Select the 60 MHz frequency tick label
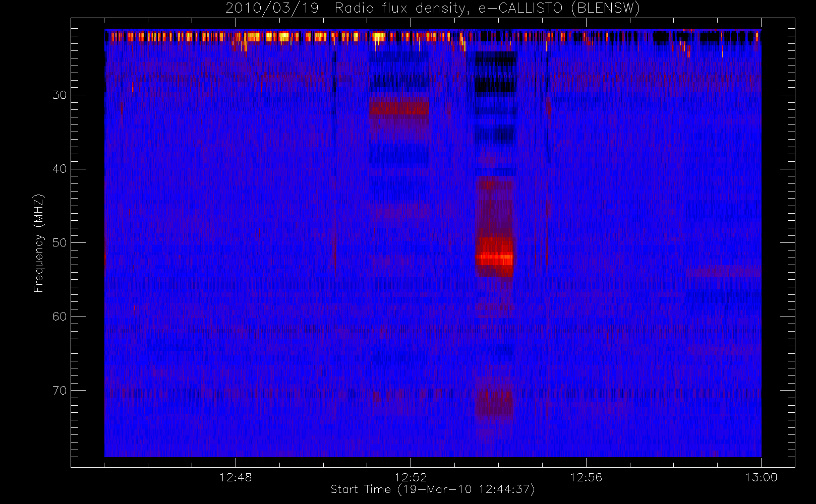 [59, 317]
